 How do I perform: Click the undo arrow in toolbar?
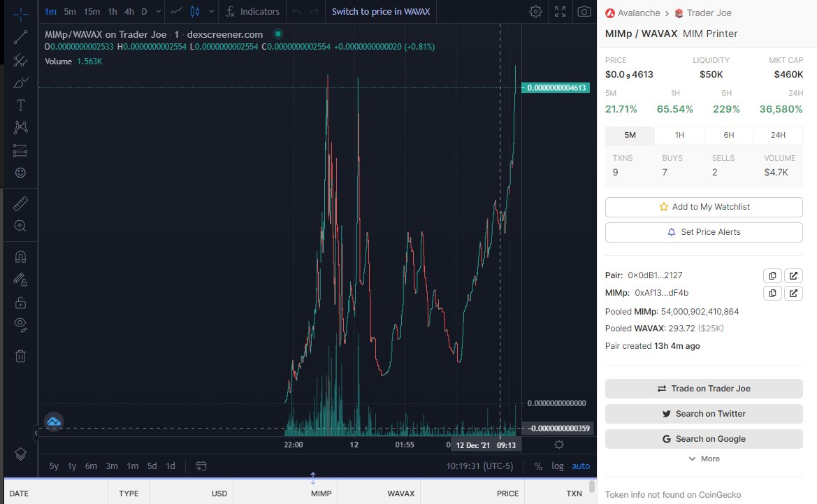[296, 11]
